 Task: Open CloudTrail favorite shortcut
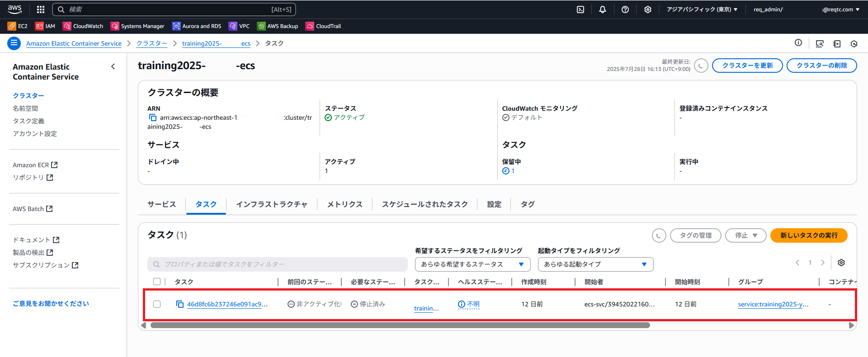click(x=323, y=26)
